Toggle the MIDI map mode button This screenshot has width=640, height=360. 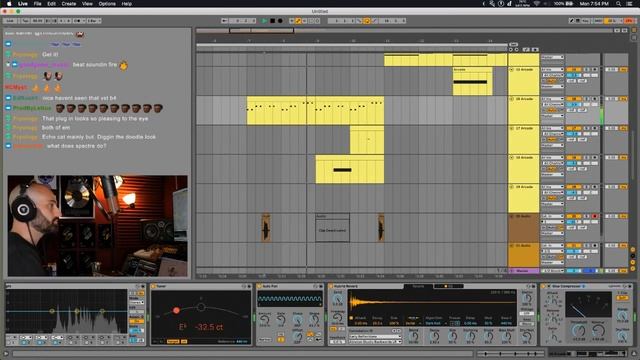[x=598, y=20]
